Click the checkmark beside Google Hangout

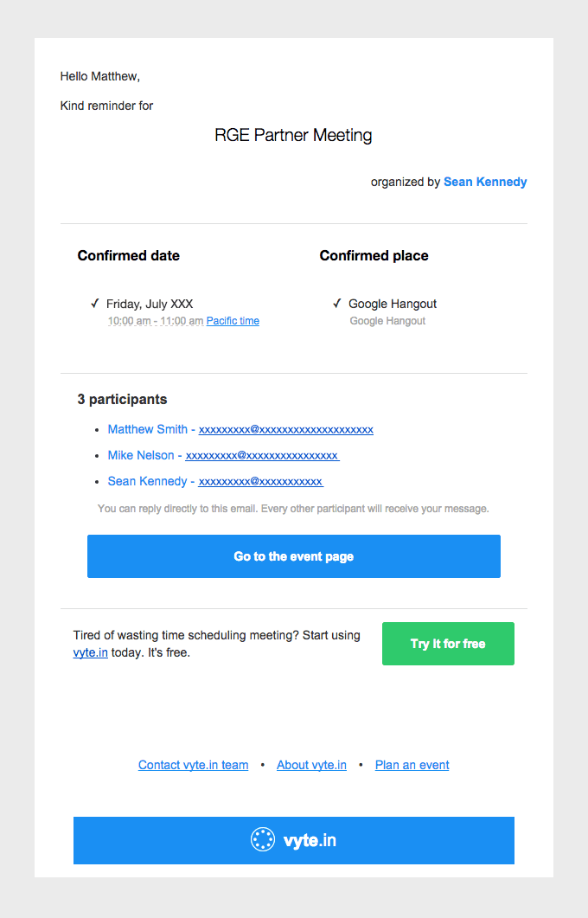coord(337,304)
